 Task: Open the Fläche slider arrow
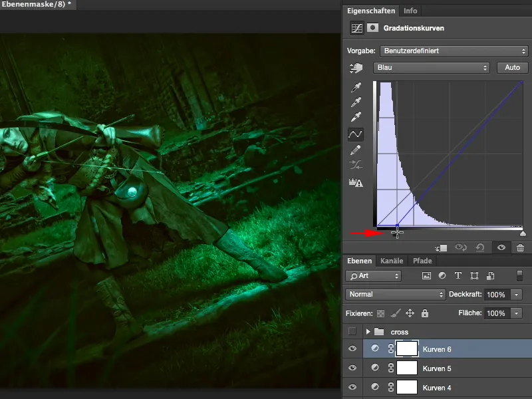click(517, 313)
